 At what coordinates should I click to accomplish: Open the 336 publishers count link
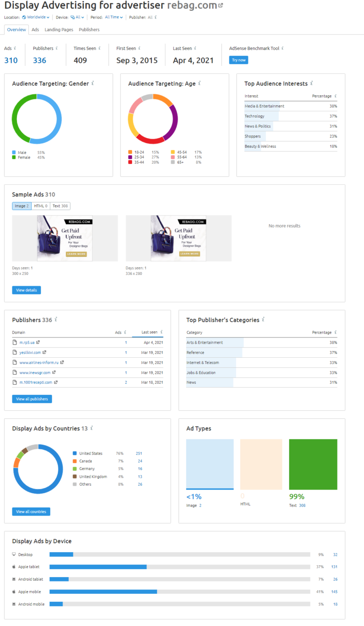point(39,60)
